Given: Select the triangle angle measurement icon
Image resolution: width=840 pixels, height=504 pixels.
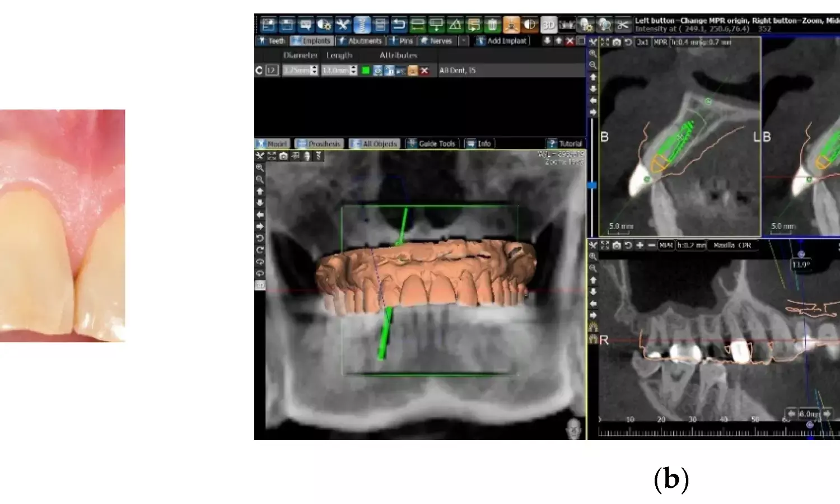Looking at the screenshot, I should tap(455, 25).
